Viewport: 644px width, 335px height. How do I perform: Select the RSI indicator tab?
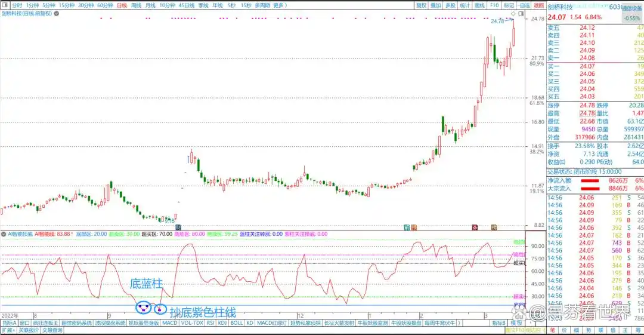click(210, 323)
